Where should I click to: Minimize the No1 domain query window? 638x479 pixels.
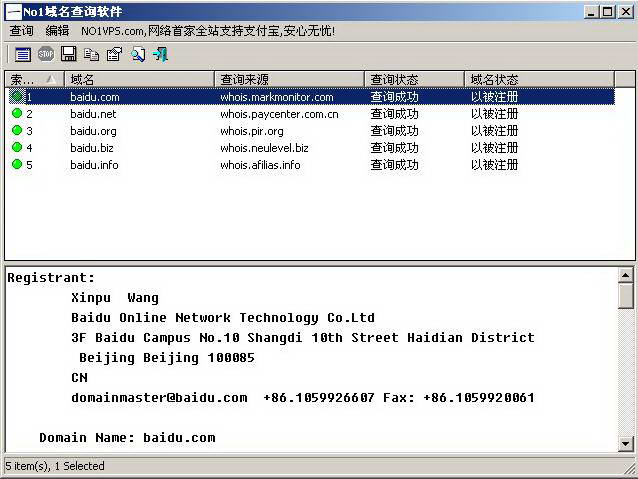(x=591, y=12)
